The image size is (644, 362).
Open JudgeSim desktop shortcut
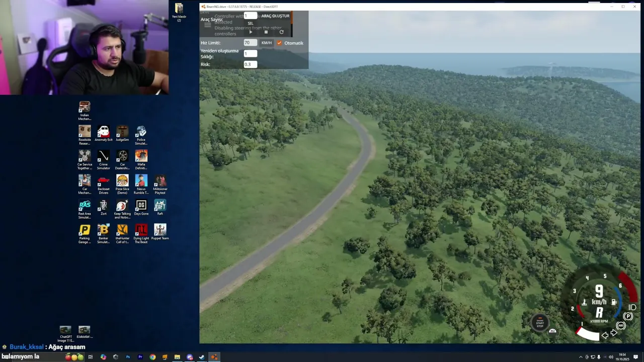pos(122,134)
